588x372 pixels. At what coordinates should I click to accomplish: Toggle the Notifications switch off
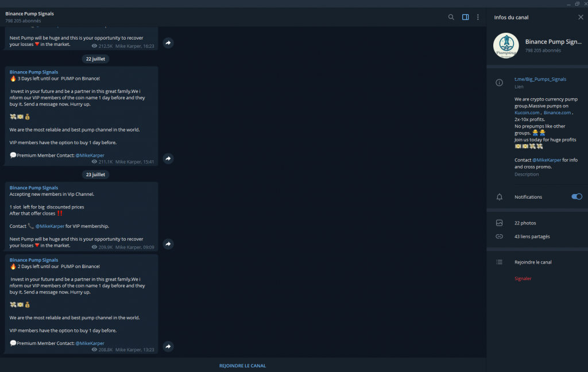tap(577, 197)
